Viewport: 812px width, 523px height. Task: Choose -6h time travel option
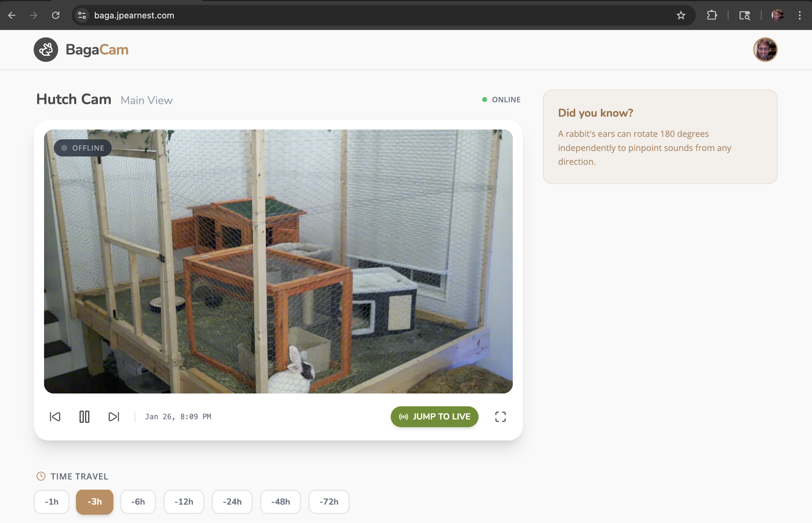(x=138, y=502)
